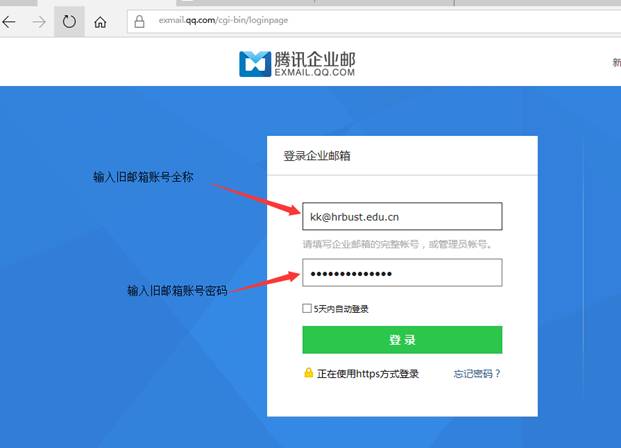Click the yellow https lock icon
The image size is (621, 448).
point(308,372)
